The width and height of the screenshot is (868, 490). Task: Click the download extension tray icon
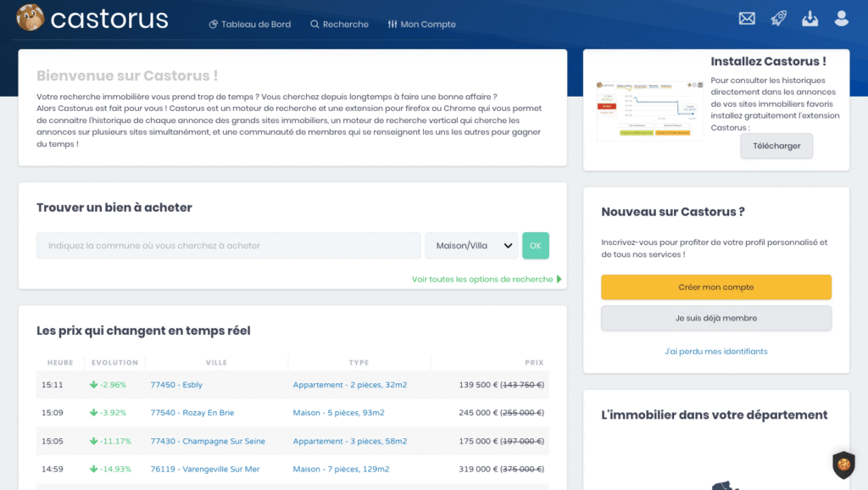[810, 19]
